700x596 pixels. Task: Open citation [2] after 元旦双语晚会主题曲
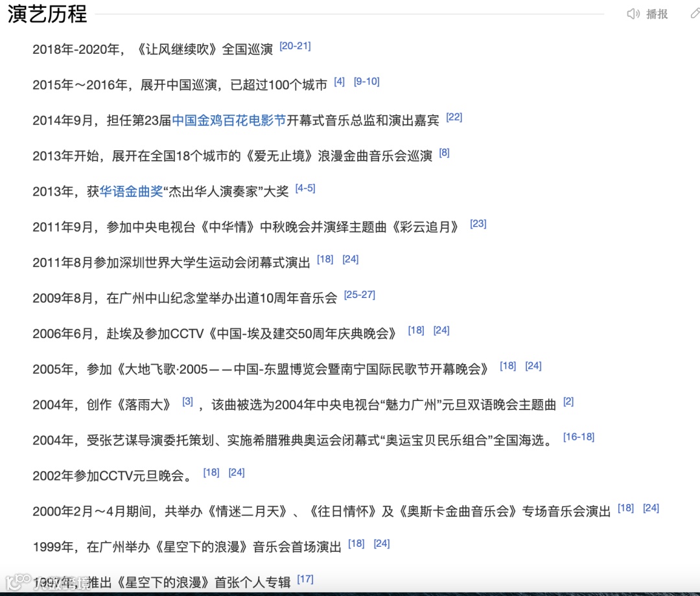[568, 402]
